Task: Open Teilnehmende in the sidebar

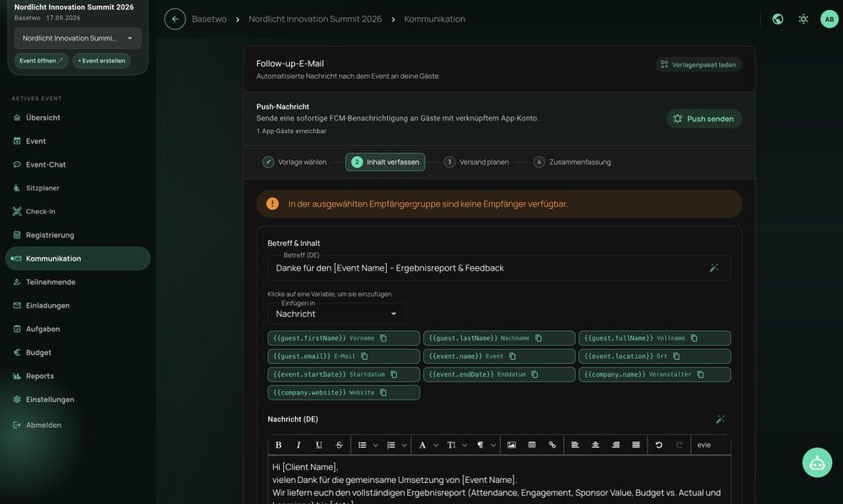Action: pyautogui.click(x=78, y=282)
